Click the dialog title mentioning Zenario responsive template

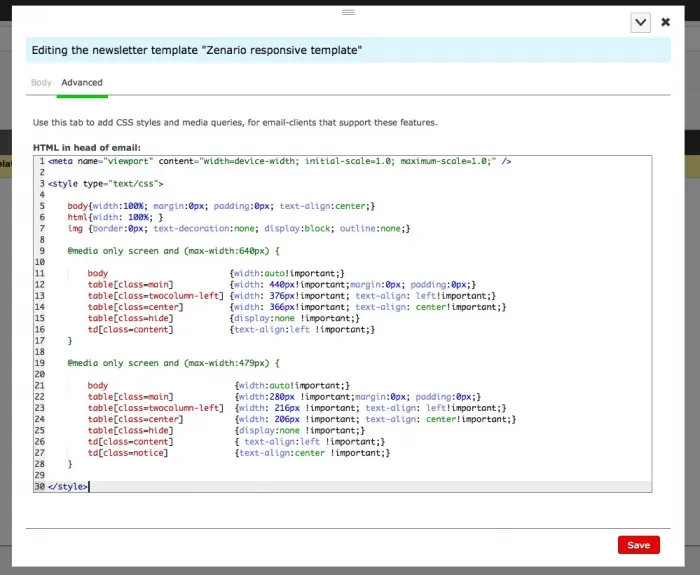pyautogui.click(x=197, y=50)
